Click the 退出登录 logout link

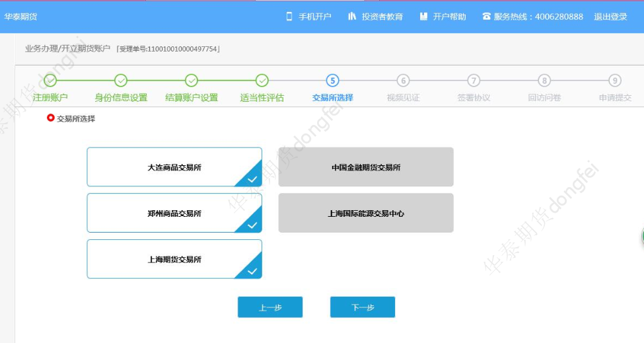click(x=610, y=17)
